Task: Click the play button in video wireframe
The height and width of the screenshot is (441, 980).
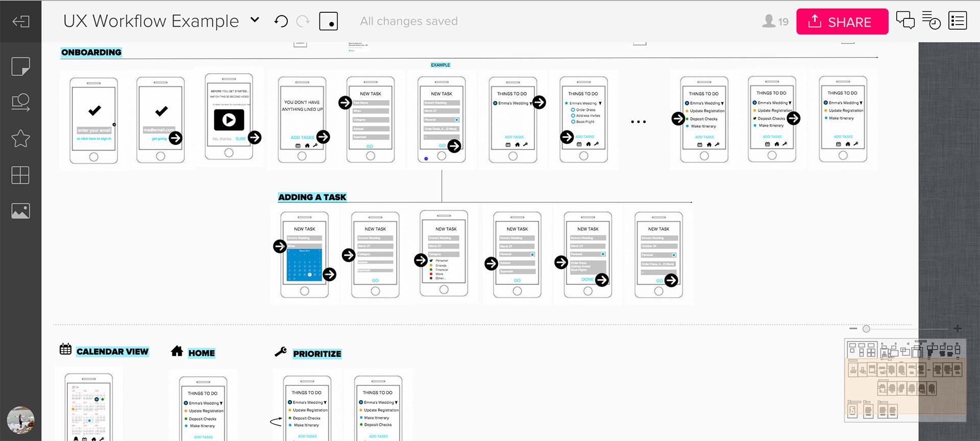Action: tap(229, 120)
